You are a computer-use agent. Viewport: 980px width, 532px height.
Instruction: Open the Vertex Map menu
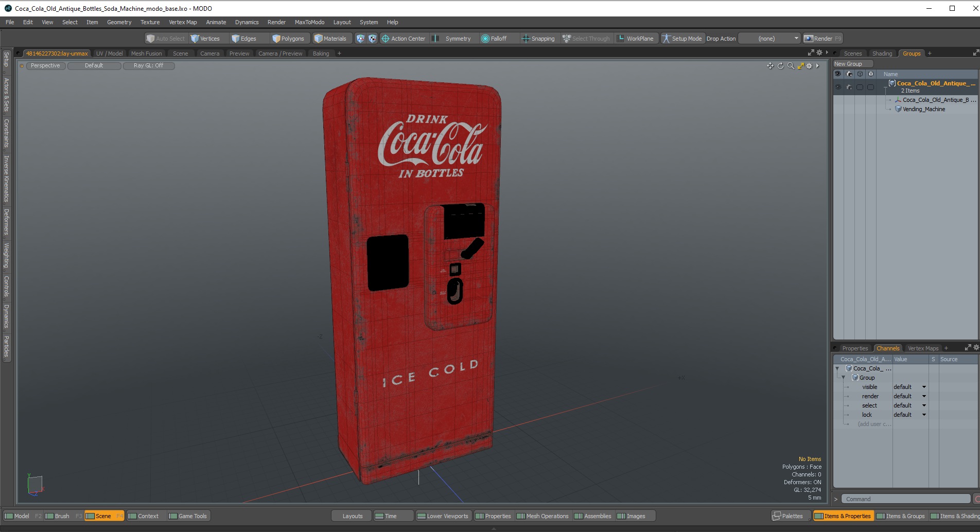click(x=183, y=22)
